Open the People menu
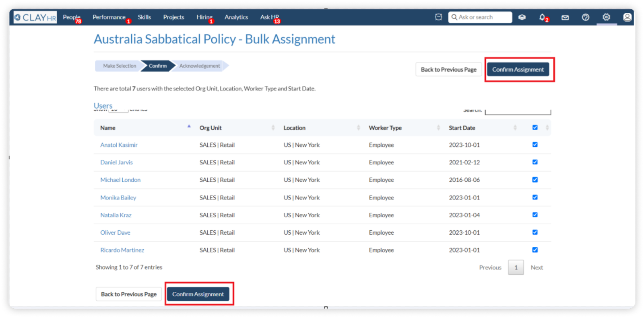 point(72,17)
